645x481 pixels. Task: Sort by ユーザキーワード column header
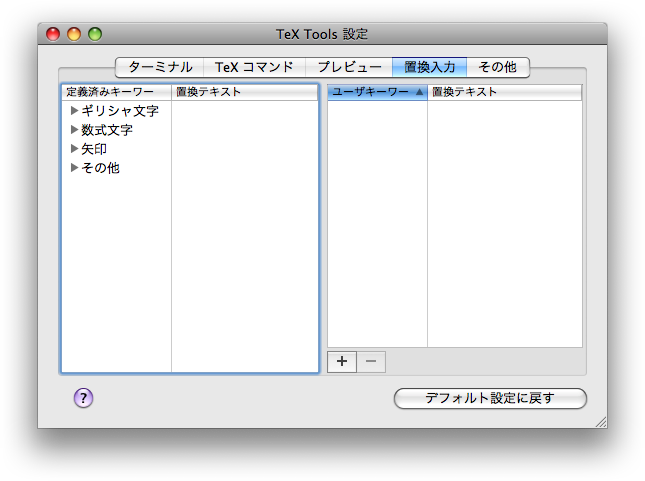click(x=377, y=92)
